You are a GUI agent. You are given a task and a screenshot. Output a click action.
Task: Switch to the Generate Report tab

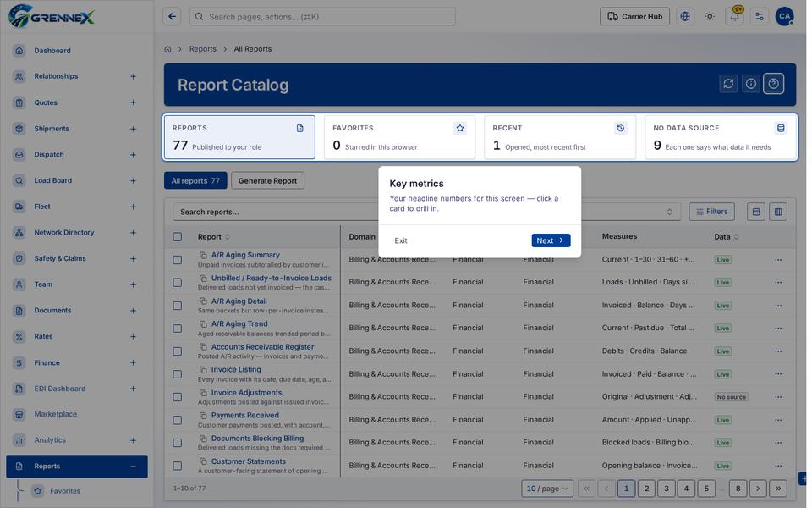(x=268, y=181)
